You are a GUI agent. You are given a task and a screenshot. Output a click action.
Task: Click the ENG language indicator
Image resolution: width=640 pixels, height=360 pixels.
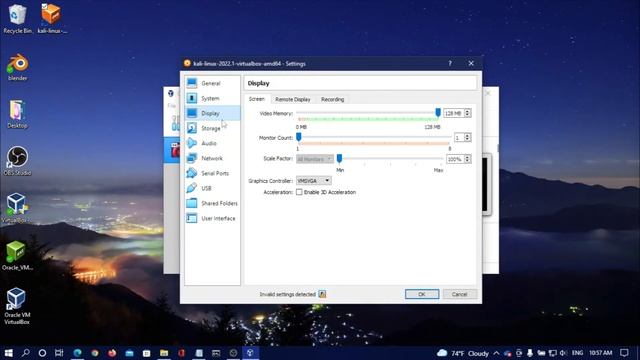tap(577, 353)
